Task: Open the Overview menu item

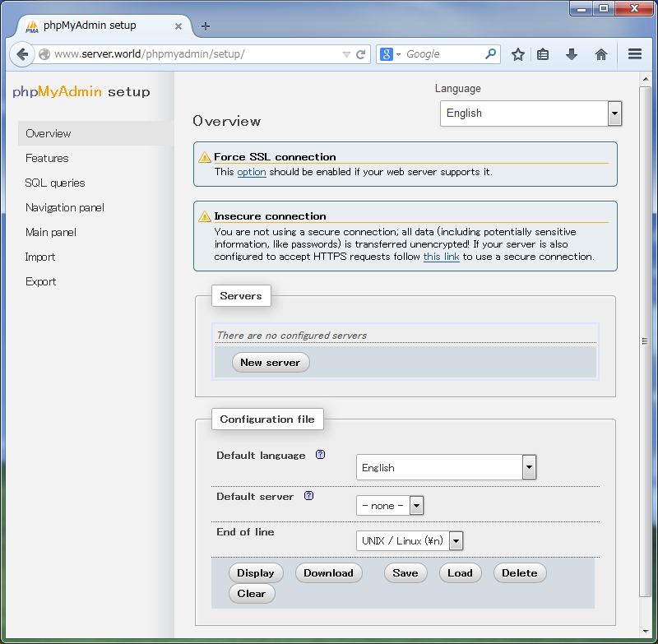Action: point(95,133)
